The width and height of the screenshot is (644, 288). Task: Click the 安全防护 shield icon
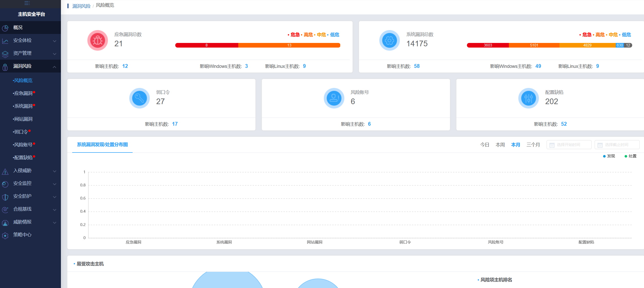(5, 197)
